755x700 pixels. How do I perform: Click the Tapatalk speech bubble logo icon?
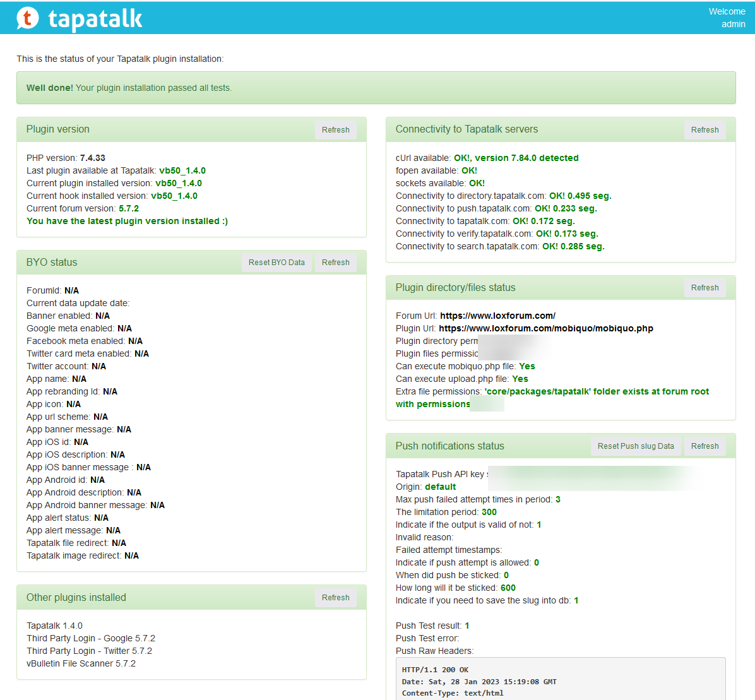tap(27, 18)
